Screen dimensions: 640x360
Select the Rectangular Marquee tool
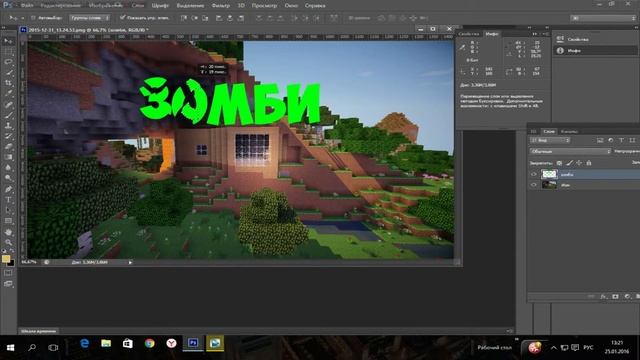click(x=8, y=52)
